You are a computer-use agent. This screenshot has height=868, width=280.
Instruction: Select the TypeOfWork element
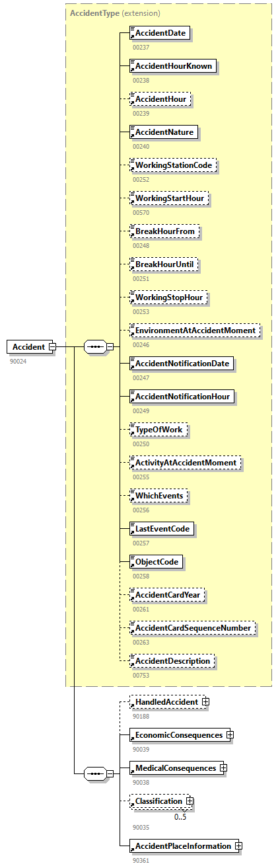pos(158,429)
